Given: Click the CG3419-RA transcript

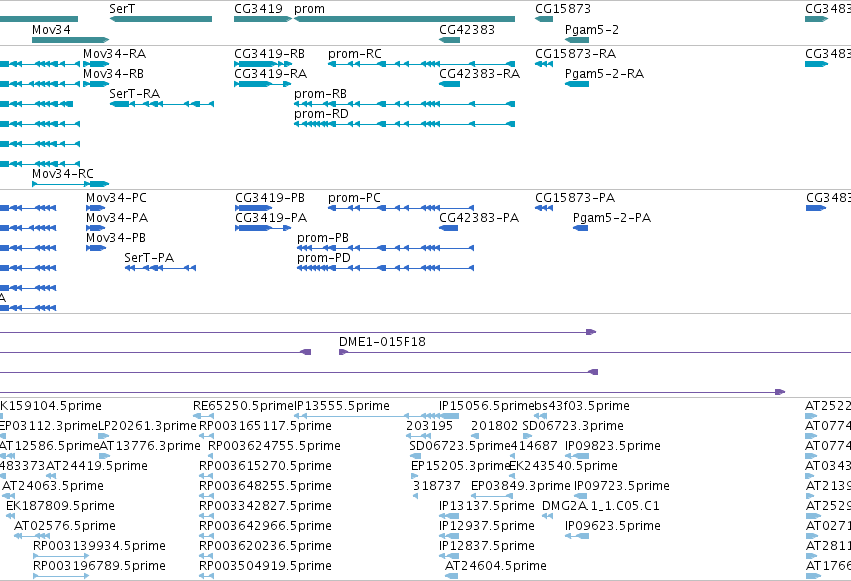Looking at the screenshot, I should point(263,84).
